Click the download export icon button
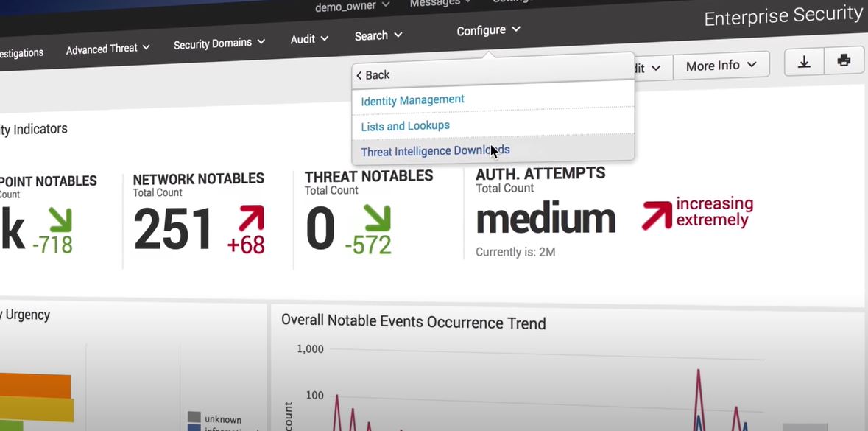This screenshot has width=868, height=431. 804,61
